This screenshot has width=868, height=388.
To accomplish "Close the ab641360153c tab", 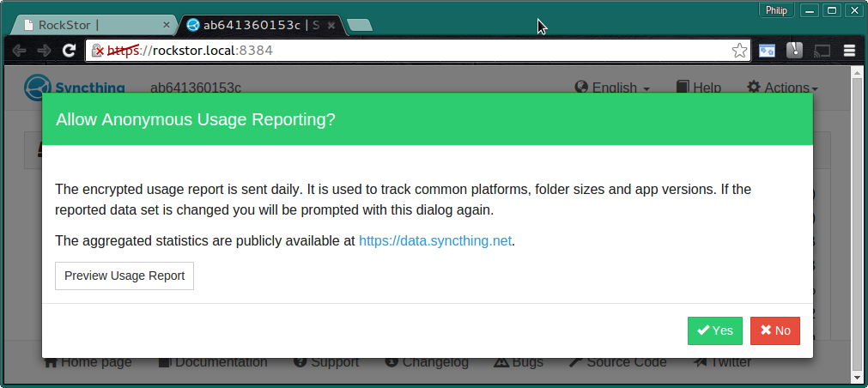I will point(331,25).
